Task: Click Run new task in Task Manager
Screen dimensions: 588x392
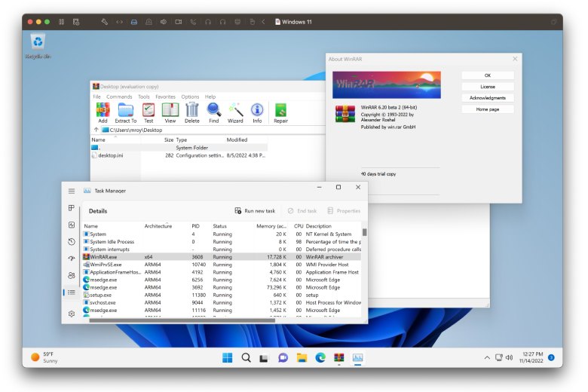Action: pos(255,211)
